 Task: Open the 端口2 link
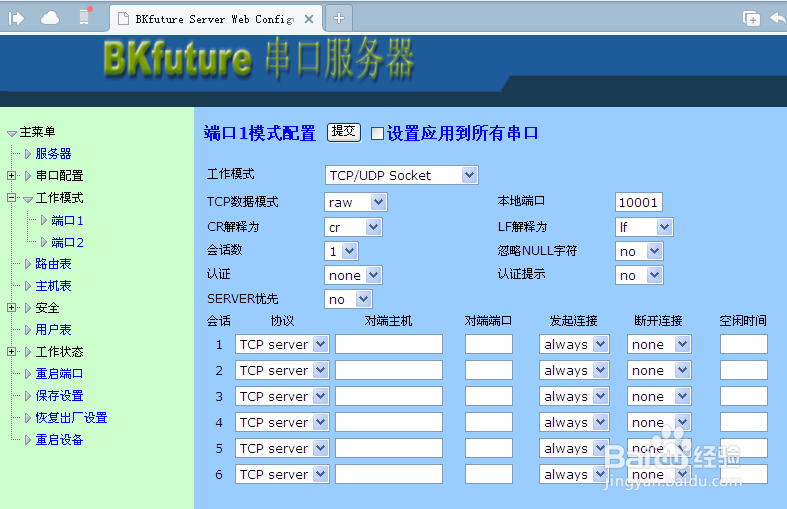pyautogui.click(x=67, y=242)
